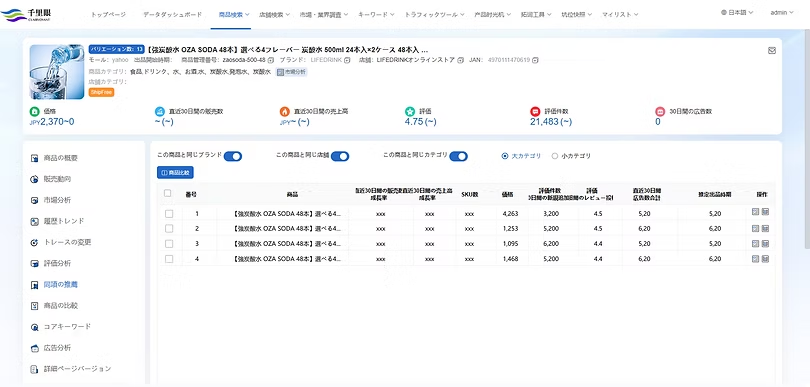Image resolution: width=810 pixels, height=387 pixels.
Task: Click the 21,483 review count value
Action: click(x=551, y=122)
